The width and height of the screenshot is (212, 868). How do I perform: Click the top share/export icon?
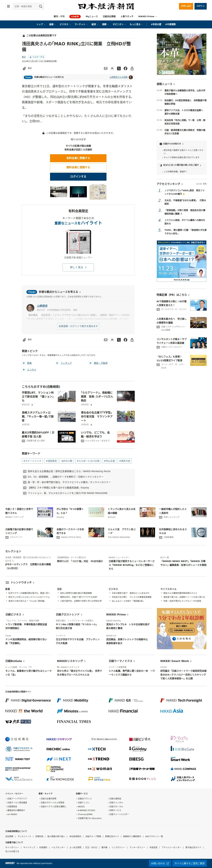(x=132, y=68)
